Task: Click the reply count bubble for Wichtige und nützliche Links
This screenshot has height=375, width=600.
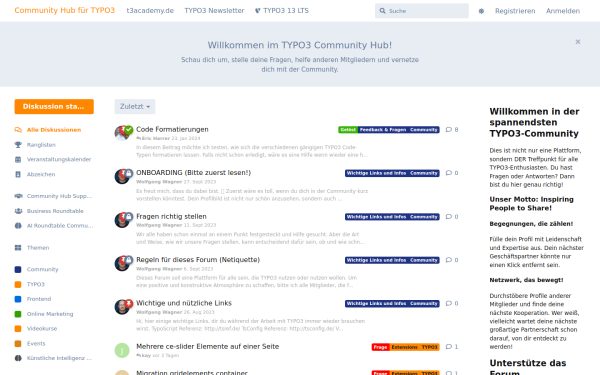Action: pos(452,303)
